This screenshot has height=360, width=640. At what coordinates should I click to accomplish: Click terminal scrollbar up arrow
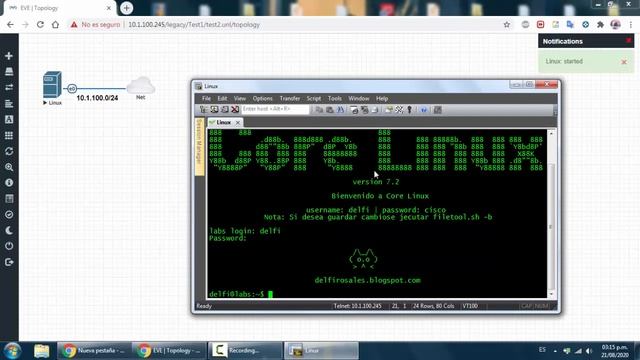551,133
